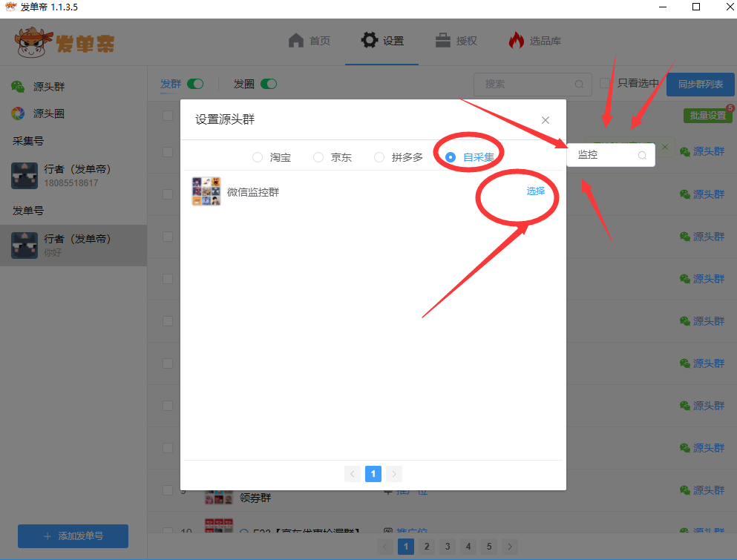Open 源头圈 in the sidebar

49,113
